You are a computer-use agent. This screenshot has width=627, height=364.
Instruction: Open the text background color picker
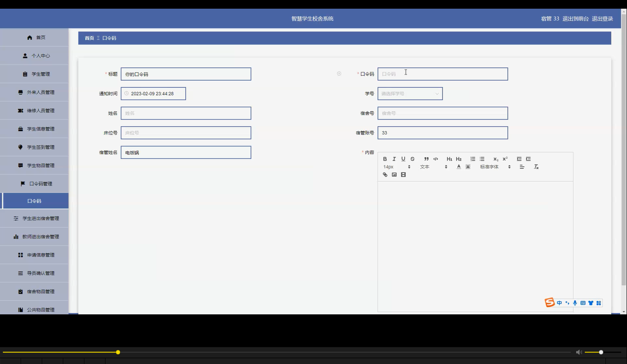click(468, 167)
